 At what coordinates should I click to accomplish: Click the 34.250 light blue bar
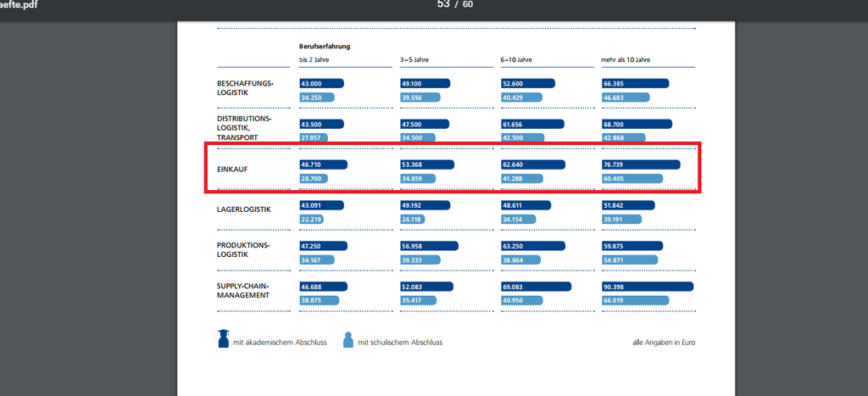317,97
